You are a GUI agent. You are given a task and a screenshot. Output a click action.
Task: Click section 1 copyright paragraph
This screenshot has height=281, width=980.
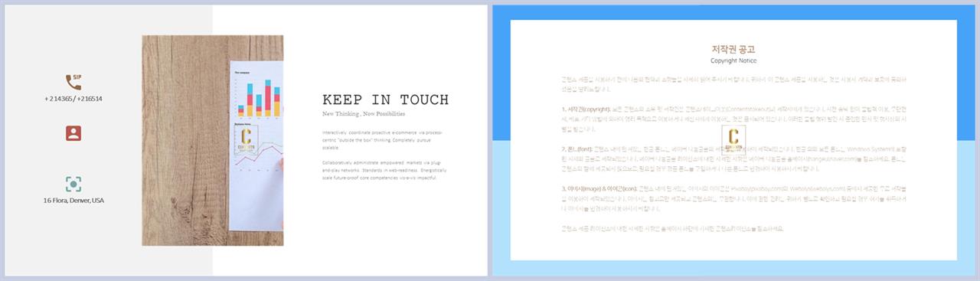pos(733,119)
